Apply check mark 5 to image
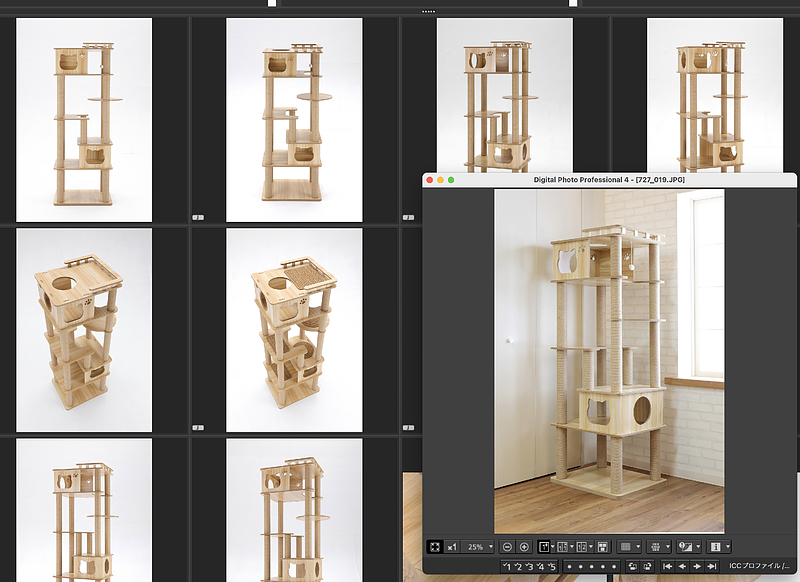 [551, 567]
